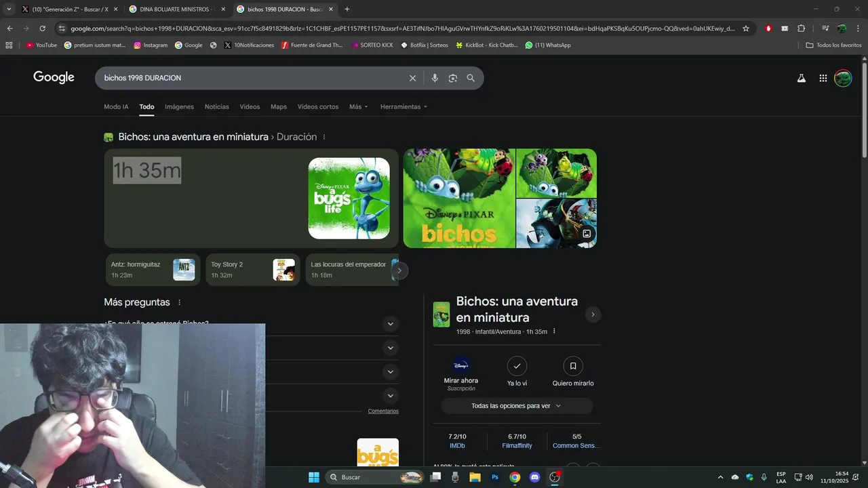This screenshot has height=488, width=868.
Task: Open options next to Más preguntas
Action: point(180,302)
